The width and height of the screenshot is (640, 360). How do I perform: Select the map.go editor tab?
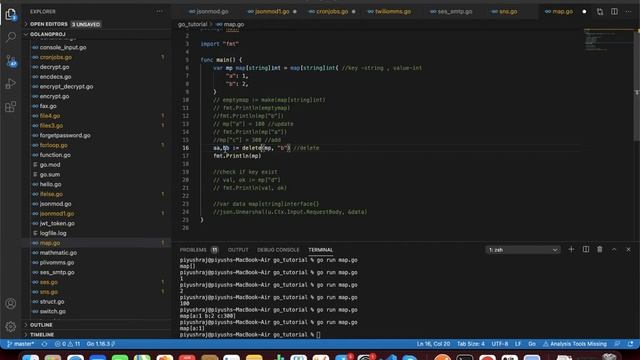coord(562,11)
